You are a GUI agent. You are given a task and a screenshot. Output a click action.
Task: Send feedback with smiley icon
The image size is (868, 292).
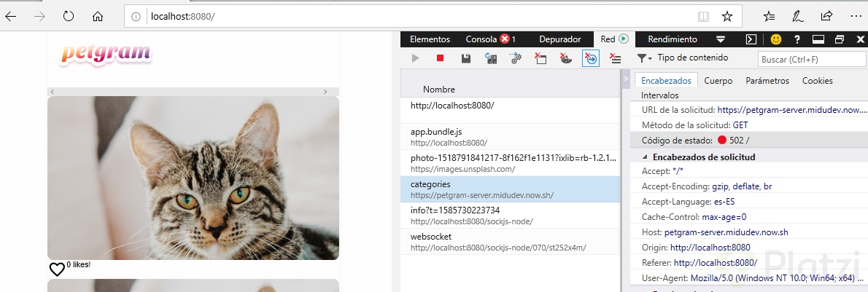(x=776, y=39)
